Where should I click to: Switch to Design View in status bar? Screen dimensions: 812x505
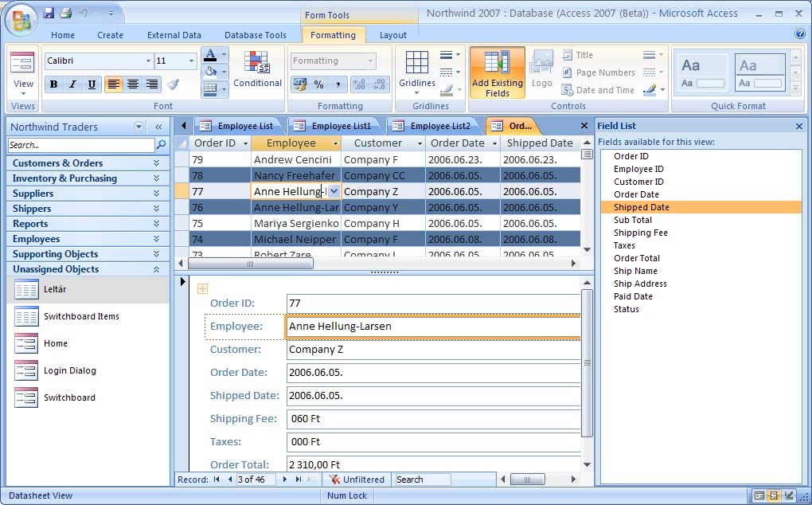point(789,495)
